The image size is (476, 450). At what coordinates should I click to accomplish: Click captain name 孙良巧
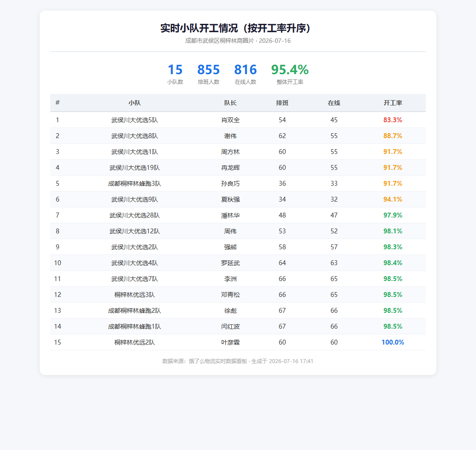tap(231, 184)
